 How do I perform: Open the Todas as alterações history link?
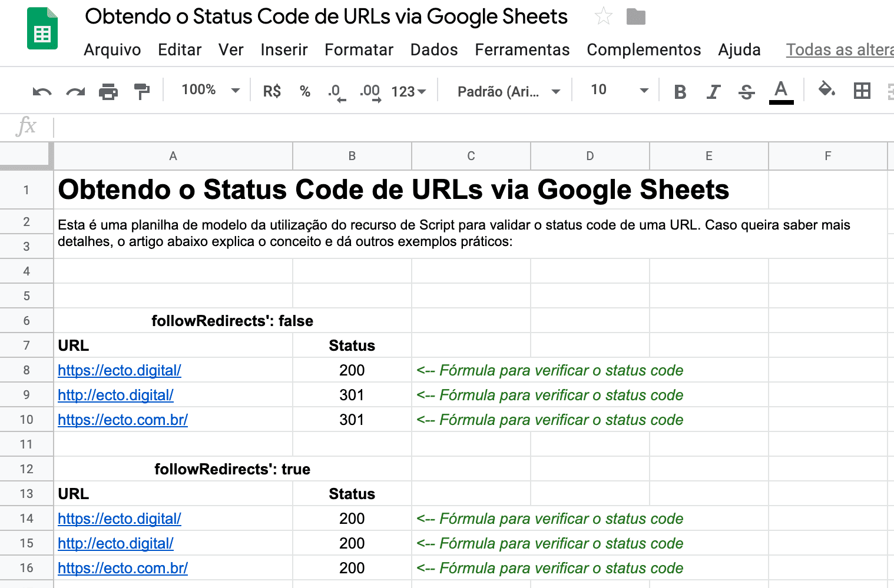pyautogui.click(x=840, y=50)
